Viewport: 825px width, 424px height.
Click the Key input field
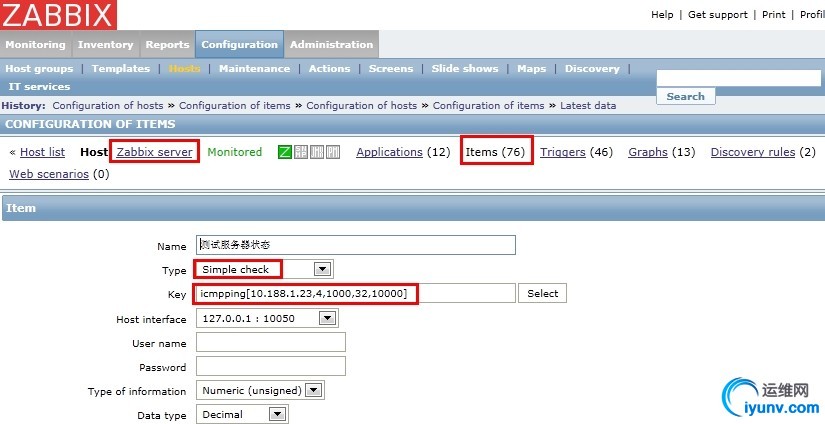pyautogui.click(x=356, y=293)
